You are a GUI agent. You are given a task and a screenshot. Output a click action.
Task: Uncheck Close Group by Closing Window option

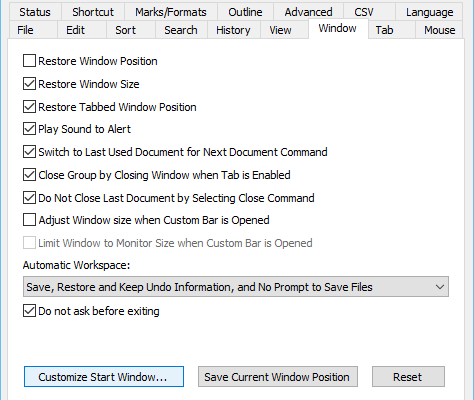tap(29, 175)
